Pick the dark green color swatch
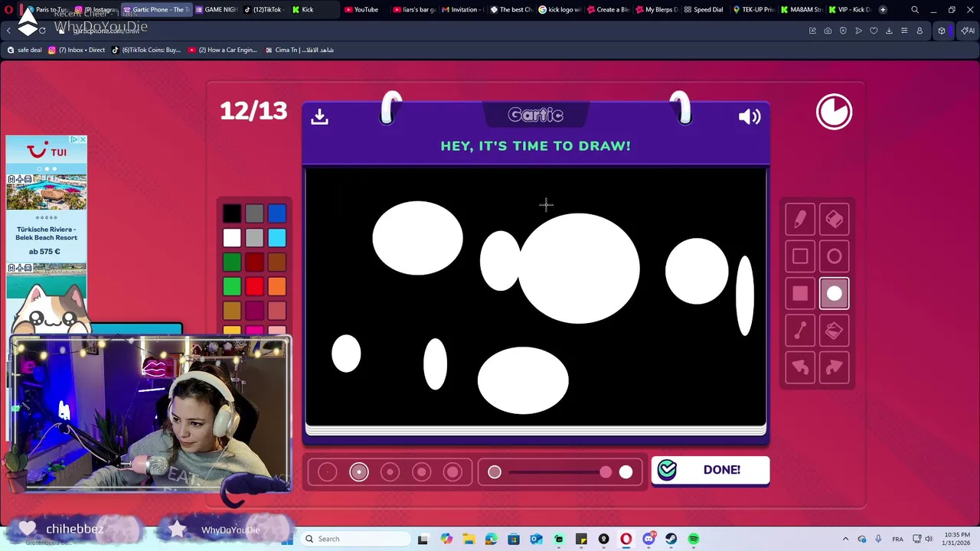 point(232,262)
